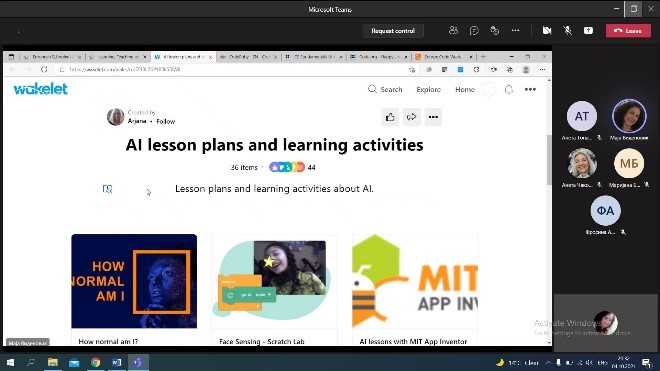
Task: Open Explore in Wakelet navigation
Action: click(428, 89)
